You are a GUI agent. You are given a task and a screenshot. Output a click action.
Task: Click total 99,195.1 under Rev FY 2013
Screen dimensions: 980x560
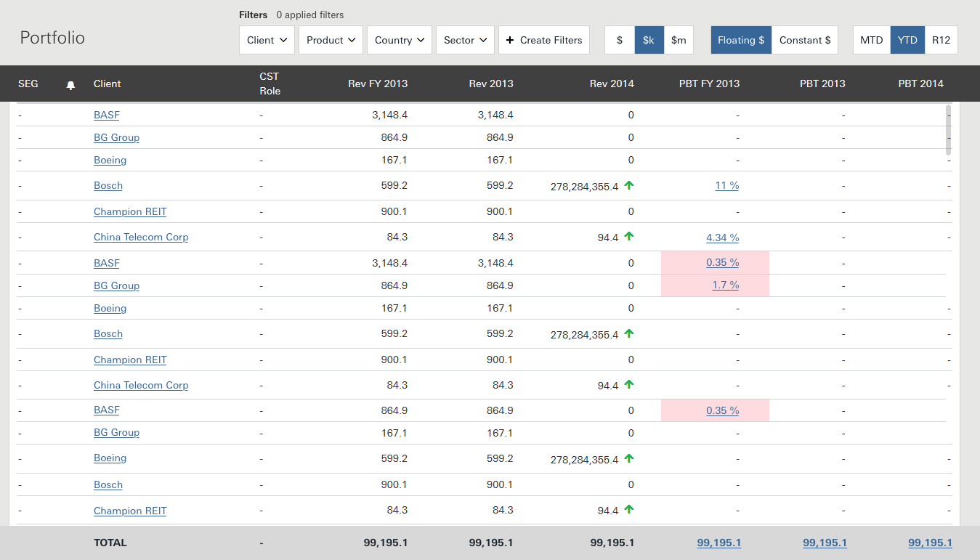[386, 543]
